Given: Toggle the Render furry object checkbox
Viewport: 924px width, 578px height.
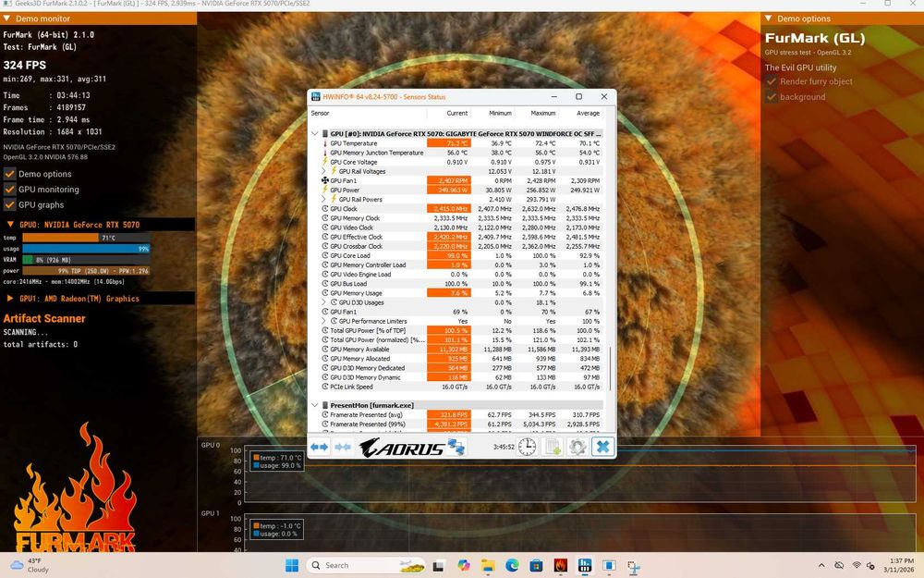Looking at the screenshot, I should pyautogui.click(x=771, y=81).
